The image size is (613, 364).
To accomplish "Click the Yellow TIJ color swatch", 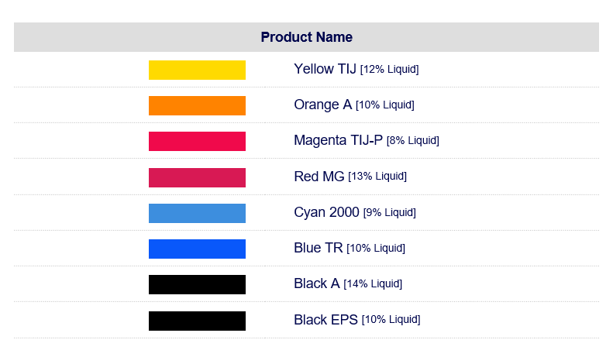I will tap(197, 70).
